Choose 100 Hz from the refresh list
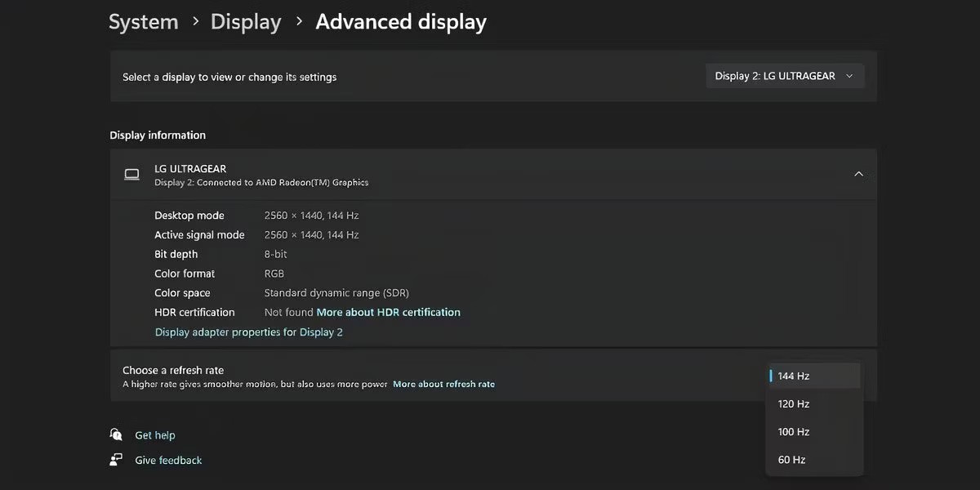This screenshot has height=490, width=980. tap(814, 431)
